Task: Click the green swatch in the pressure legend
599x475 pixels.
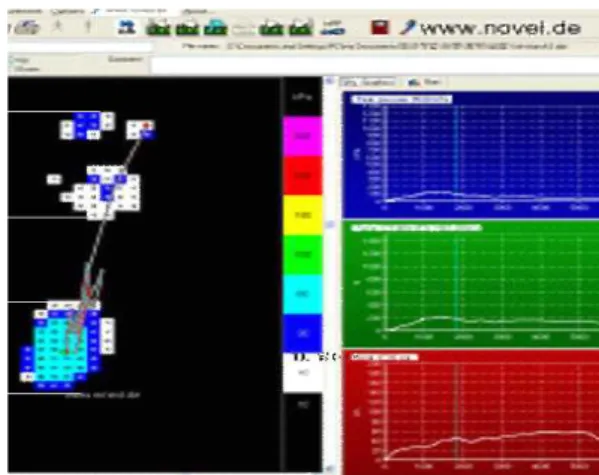Action: [302, 255]
